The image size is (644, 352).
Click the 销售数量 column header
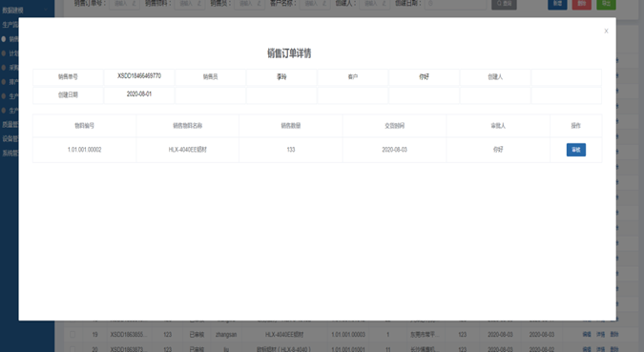(x=291, y=126)
